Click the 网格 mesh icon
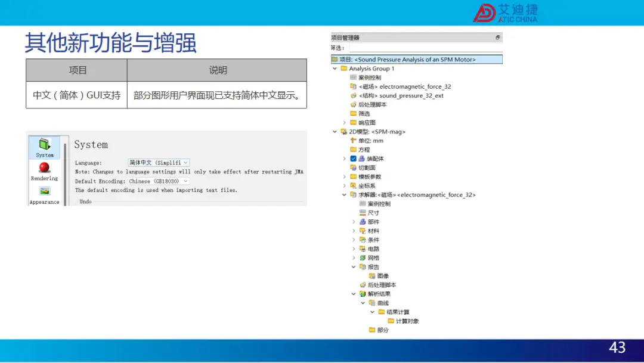This screenshot has height=363, width=644. click(x=363, y=258)
